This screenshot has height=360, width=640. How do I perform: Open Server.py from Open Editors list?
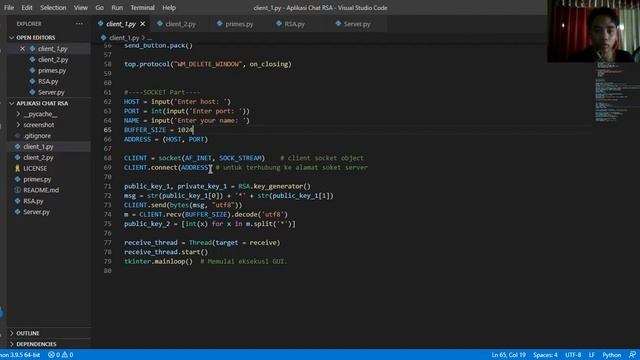click(51, 92)
